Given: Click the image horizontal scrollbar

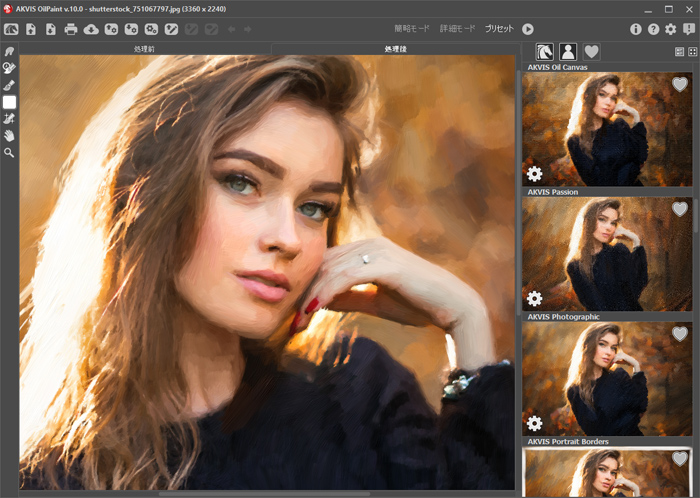Looking at the screenshot, I should click(264, 494).
